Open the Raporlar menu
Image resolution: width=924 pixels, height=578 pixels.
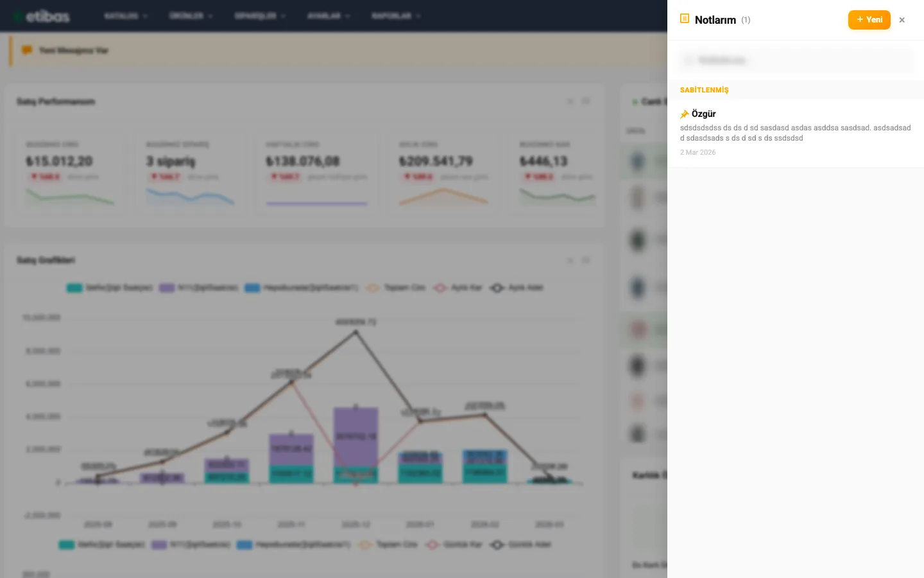(x=395, y=16)
